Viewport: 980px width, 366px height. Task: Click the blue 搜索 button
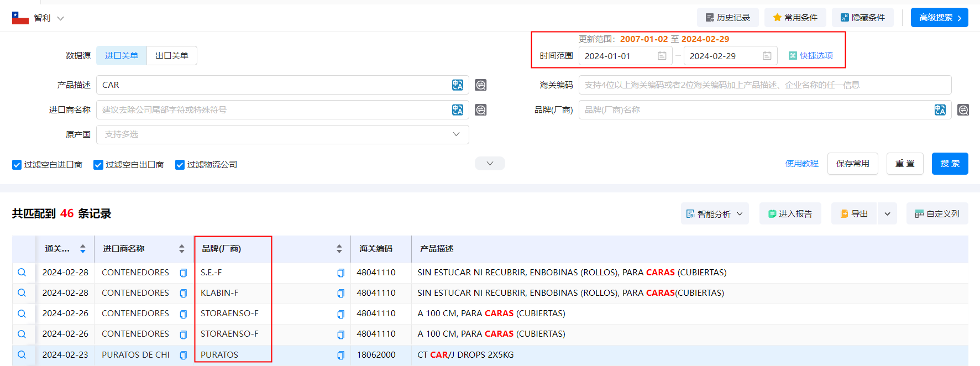(x=950, y=164)
